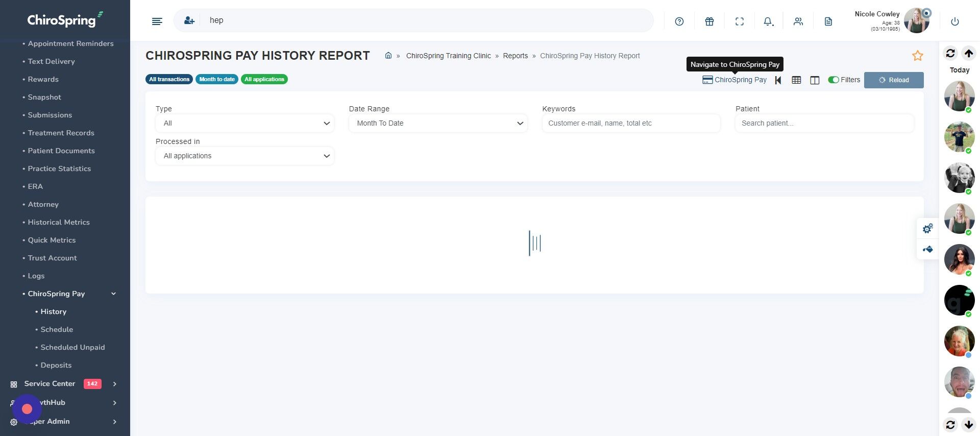980x436 pixels.
Task: Click the All applications filter badge
Action: pos(264,79)
